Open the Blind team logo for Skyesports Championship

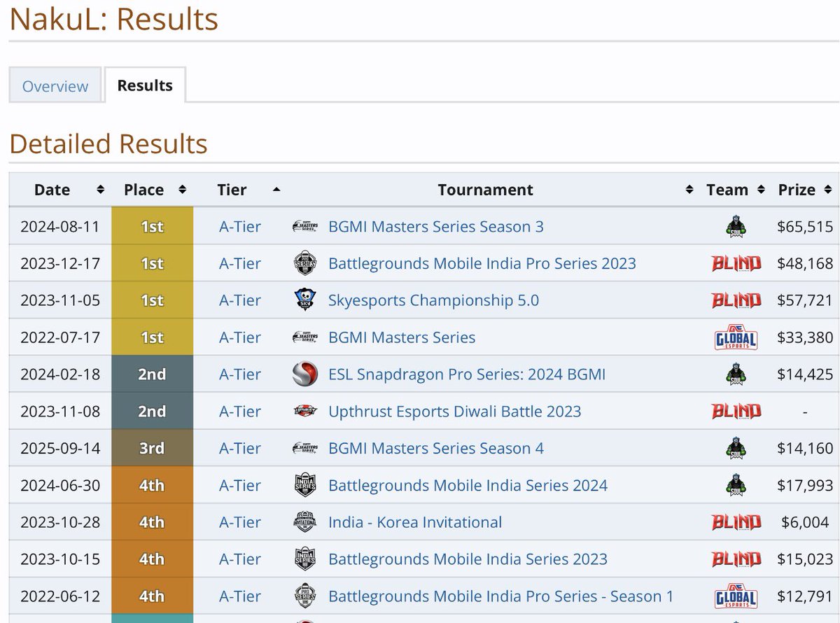(x=736, y=300)
